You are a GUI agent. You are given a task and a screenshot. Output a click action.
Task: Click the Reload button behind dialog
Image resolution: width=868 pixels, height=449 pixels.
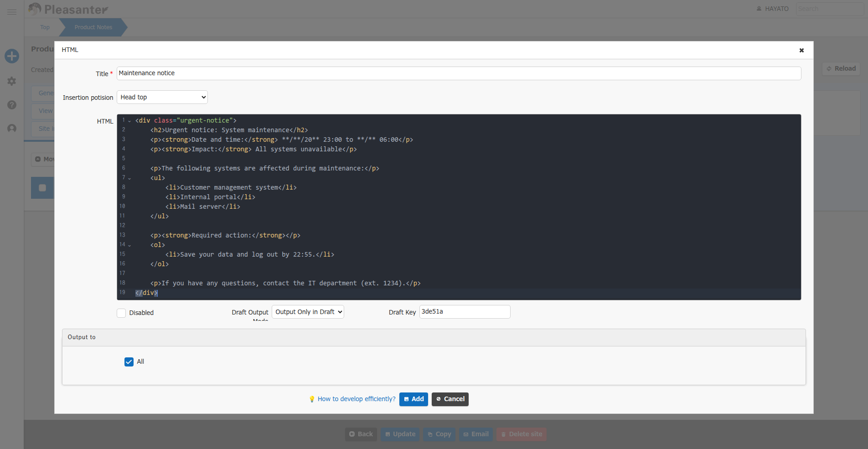(841, 68)
